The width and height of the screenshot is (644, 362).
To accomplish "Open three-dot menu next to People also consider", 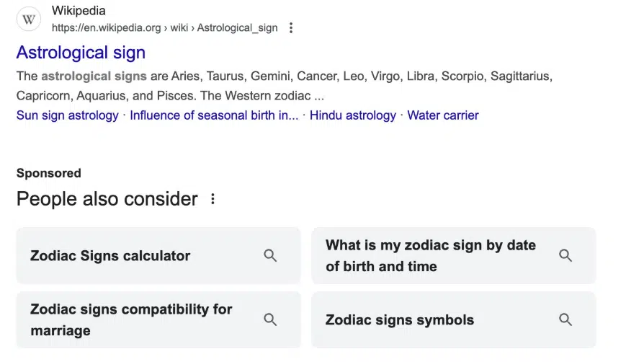I will (213, 199).
